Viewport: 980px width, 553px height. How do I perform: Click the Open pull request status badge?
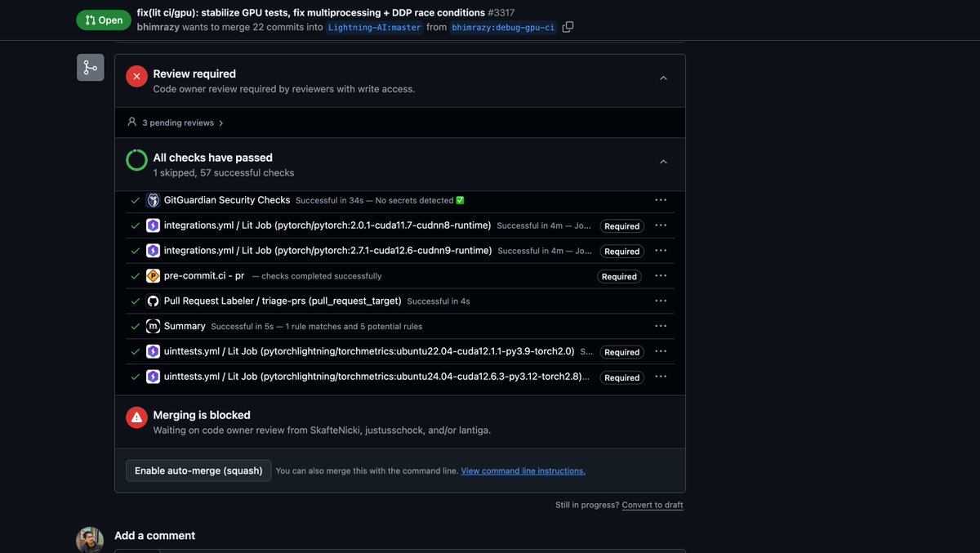[103, 20]
